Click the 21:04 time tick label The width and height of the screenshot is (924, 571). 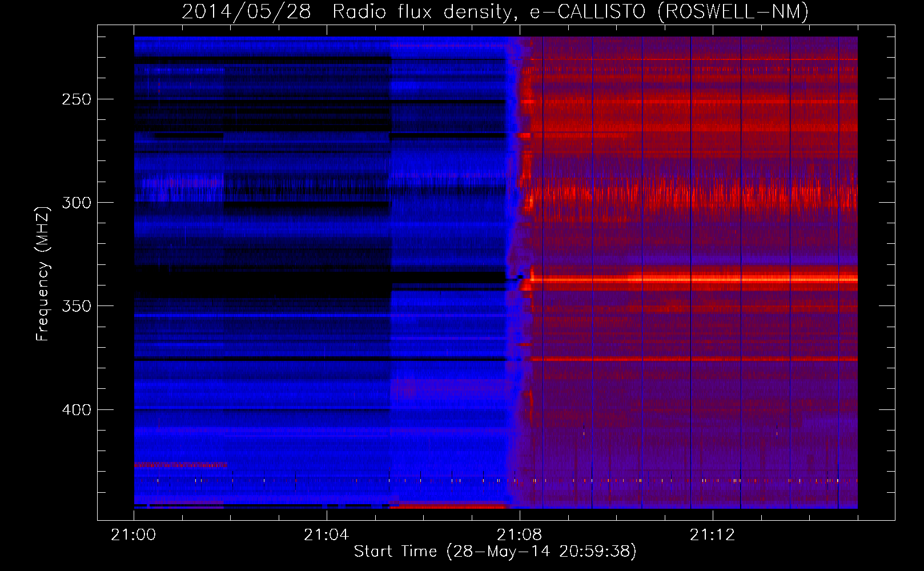(327, 535)
